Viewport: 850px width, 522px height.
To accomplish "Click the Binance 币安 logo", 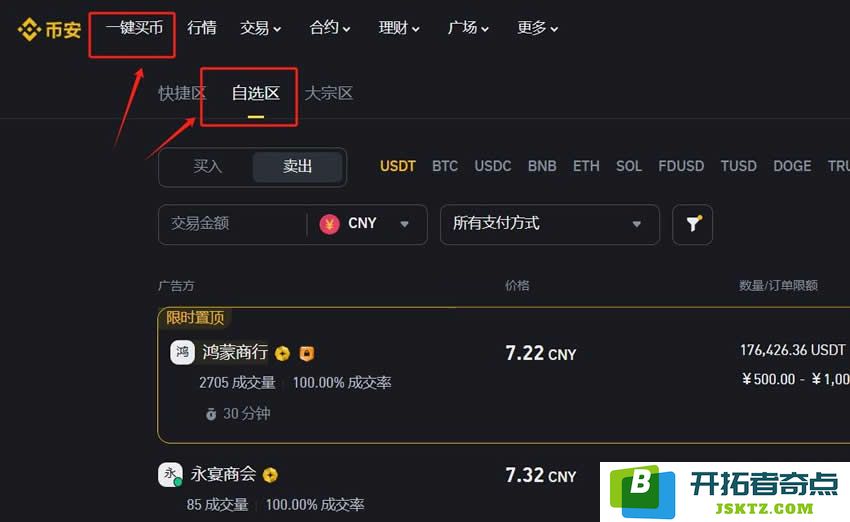I will click(x=49, y=29).
